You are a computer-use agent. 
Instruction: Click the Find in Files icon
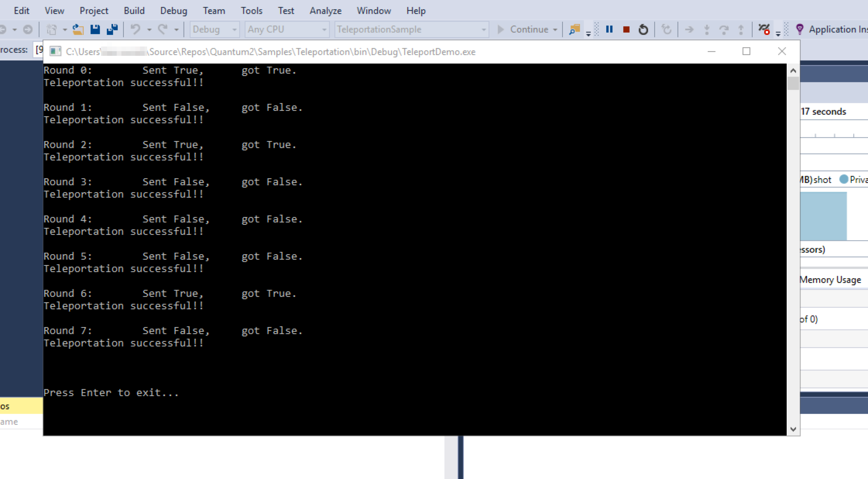coord(575,29)
